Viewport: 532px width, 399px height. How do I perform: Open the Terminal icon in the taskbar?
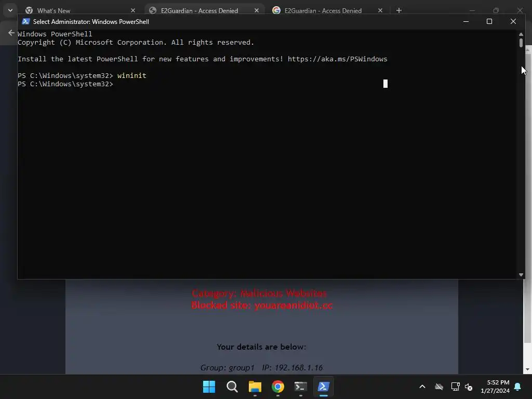(301, 387)
